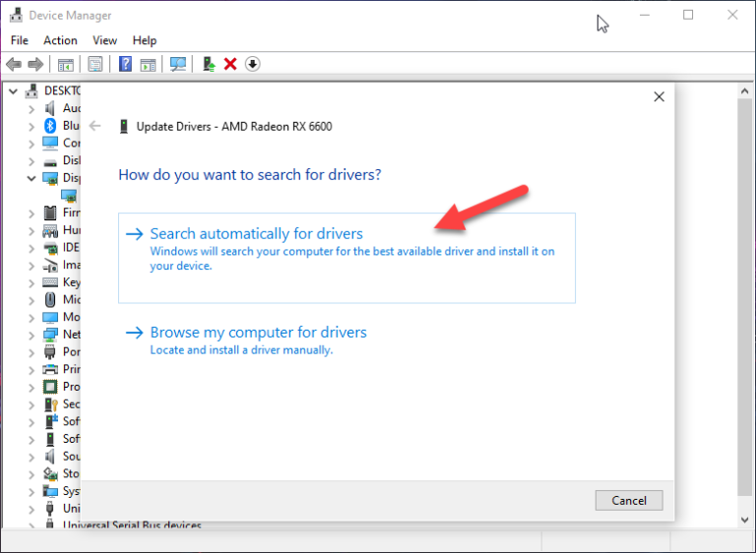Click the mouse icon beside Mic row
The height and width of the screenshot is (553, 756).
tap(50, 299)
